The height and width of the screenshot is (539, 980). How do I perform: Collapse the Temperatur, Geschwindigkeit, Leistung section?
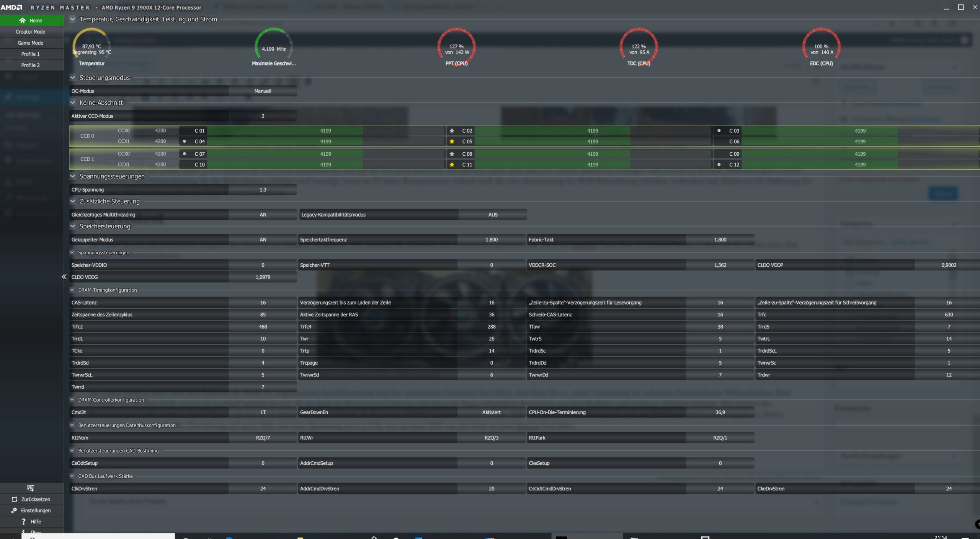[72, 19]
